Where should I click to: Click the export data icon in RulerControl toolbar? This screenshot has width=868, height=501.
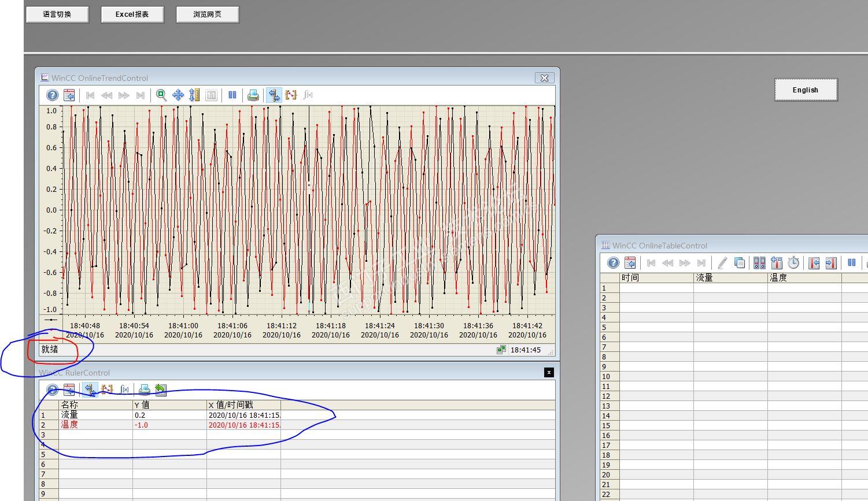(x=161, y=390)
